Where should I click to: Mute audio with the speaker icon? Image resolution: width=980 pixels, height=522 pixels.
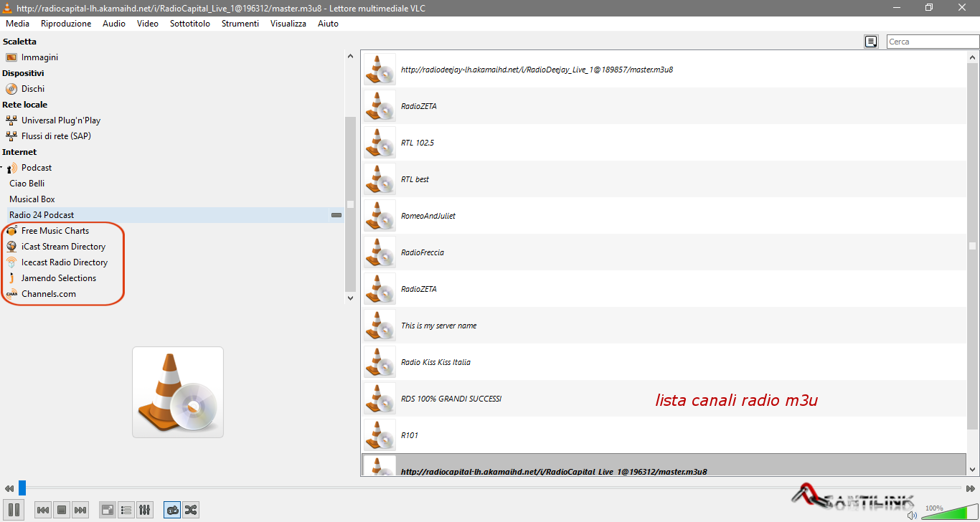point(912,515)
